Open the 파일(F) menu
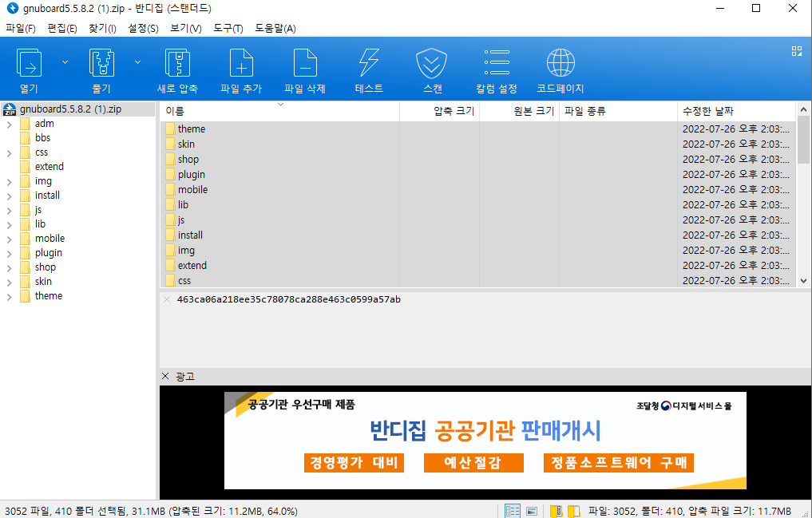This screenshot has height=518, width=812. click(21, 29)
